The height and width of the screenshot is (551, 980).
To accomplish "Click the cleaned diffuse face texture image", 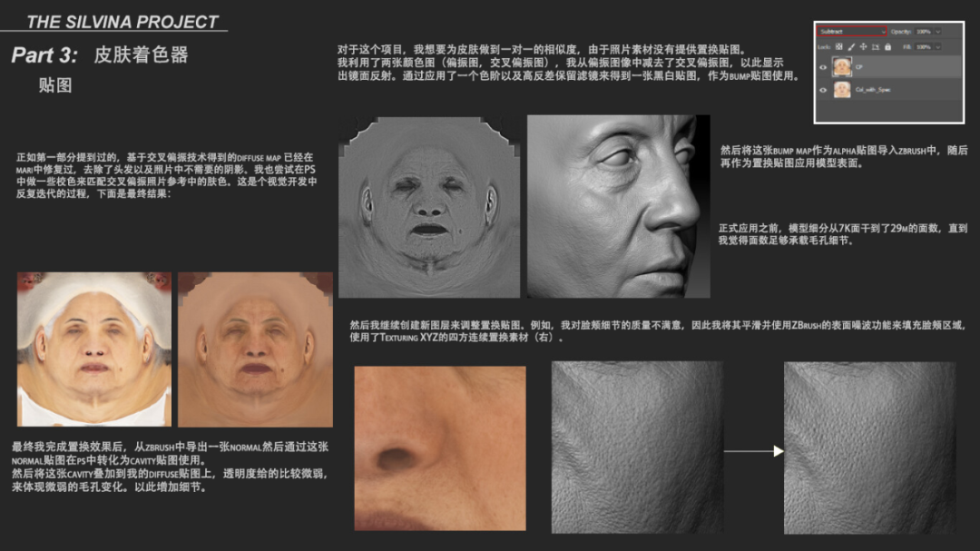I will tap(255, 349).
